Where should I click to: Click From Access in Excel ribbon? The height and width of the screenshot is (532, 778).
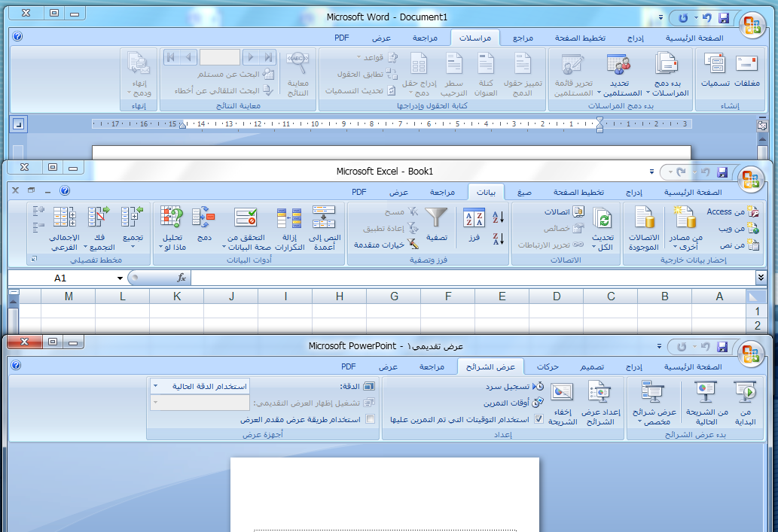pos(733,211)
